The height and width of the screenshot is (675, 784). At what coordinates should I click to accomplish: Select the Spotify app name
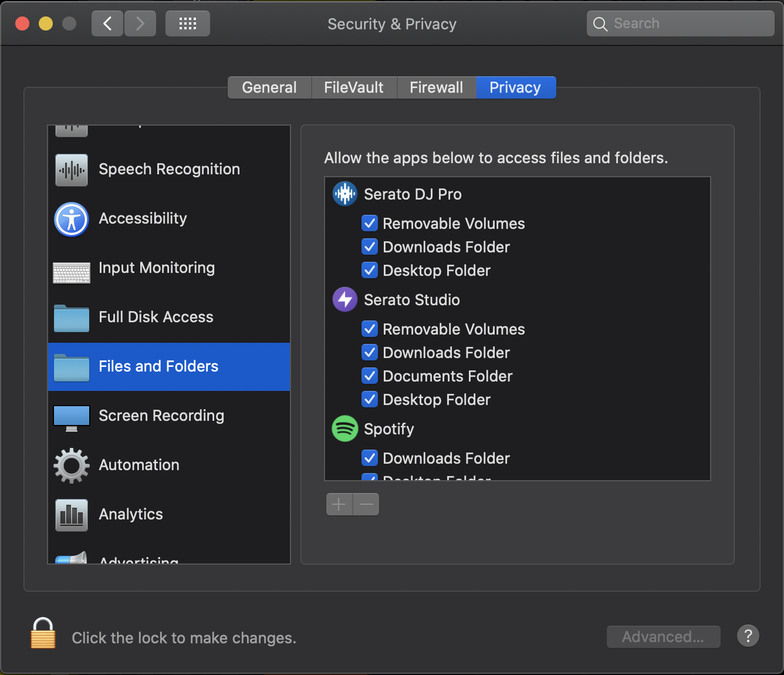[x=389, y=429]
